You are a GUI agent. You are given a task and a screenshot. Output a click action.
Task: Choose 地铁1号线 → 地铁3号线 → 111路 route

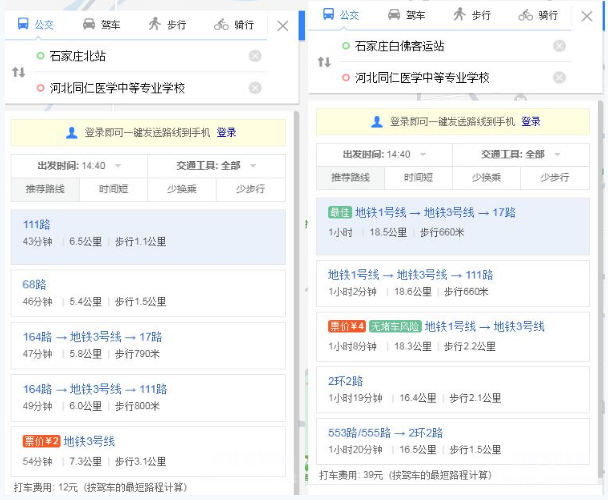453,284
